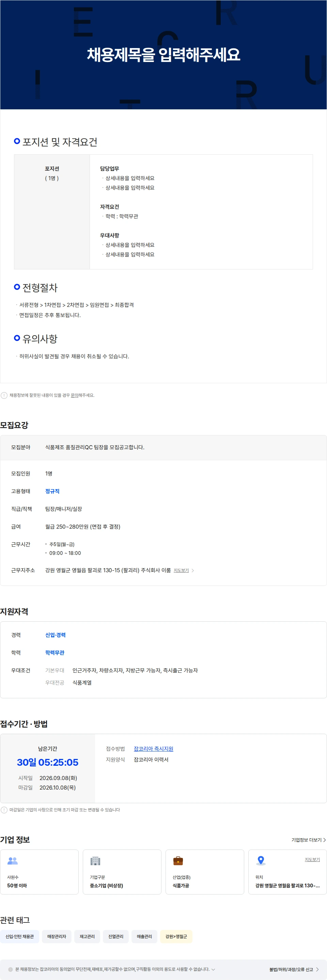Click the location map pin icon

pos(261,860)
